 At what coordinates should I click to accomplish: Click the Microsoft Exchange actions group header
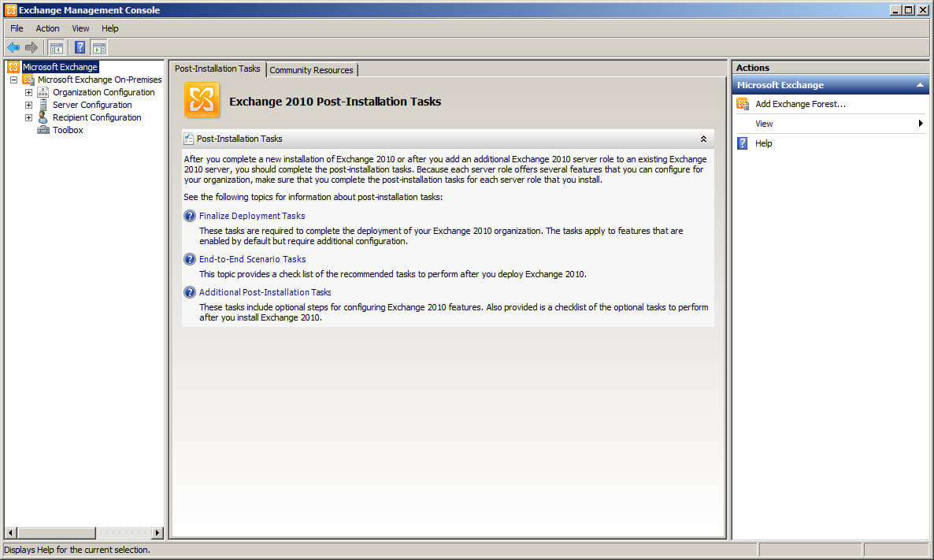tap(830, 85)
